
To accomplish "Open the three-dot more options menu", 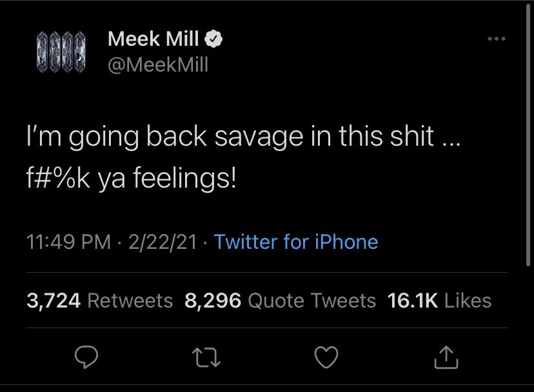I will coord(497,40).
